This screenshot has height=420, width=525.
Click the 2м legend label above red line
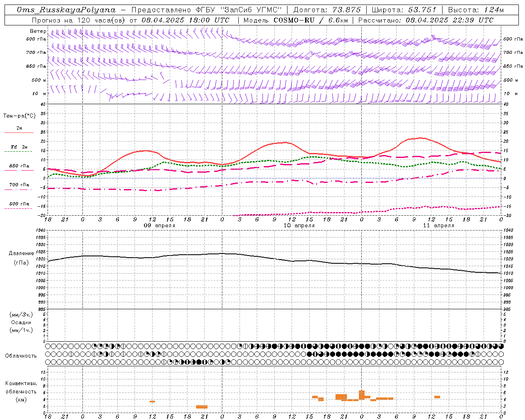[x=19, y=128]
